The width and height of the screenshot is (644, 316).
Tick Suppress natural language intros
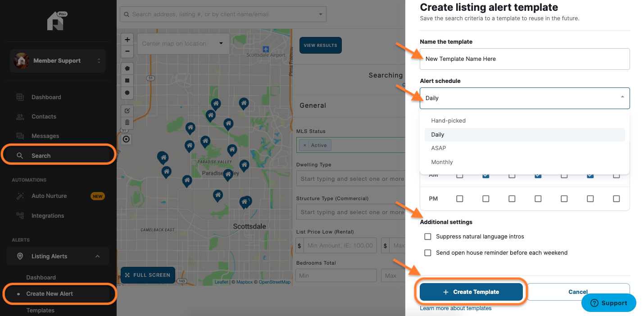(428, 236)
